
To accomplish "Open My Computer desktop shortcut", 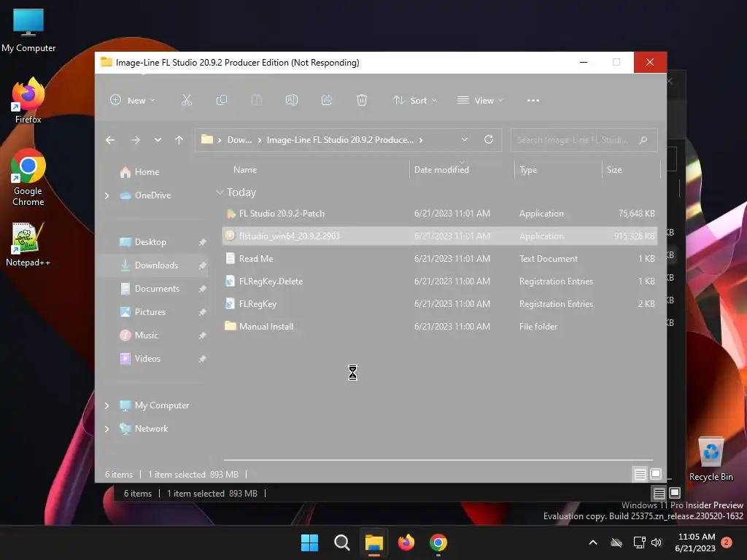I will pos(28,31).
